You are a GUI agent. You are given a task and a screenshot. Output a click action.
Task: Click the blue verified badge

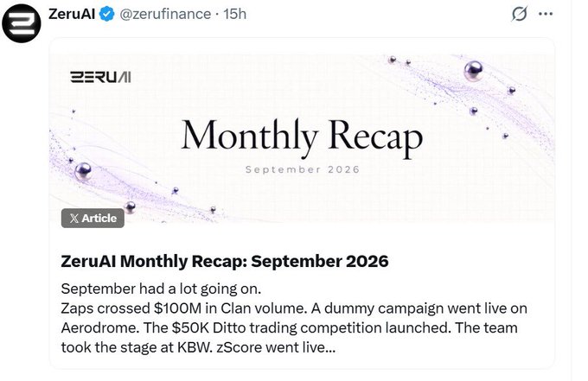pos(107,14)
